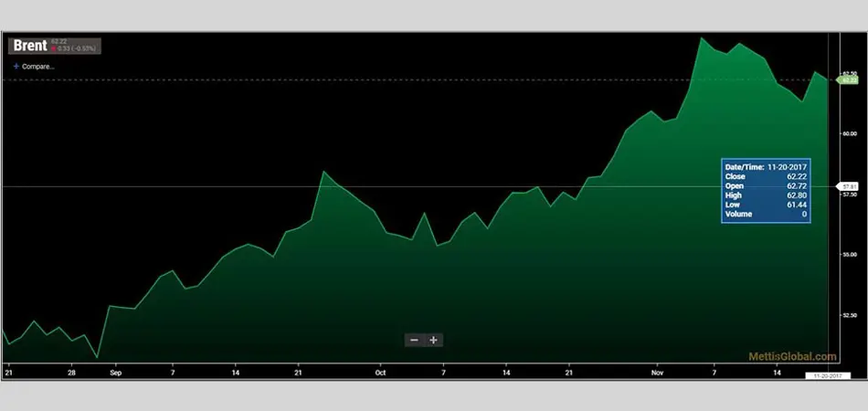Zoom out with the minus button
Viewport: 868px width, 411px height.
(x=414, y=340)
